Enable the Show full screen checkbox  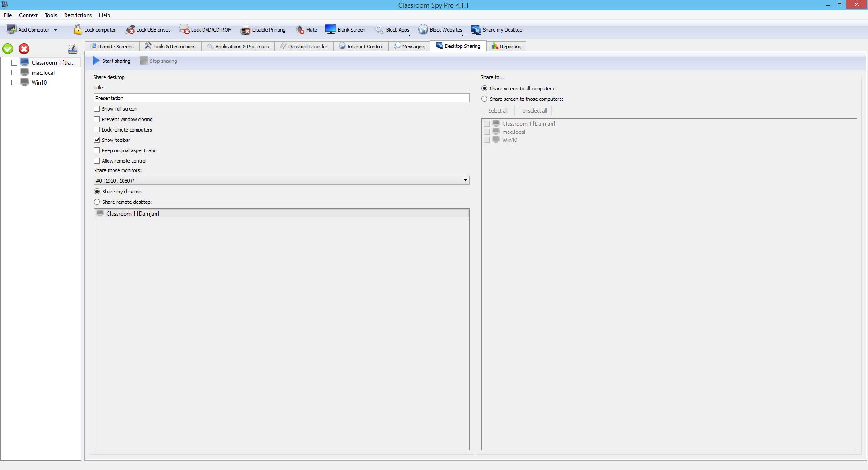pos(97,109)
